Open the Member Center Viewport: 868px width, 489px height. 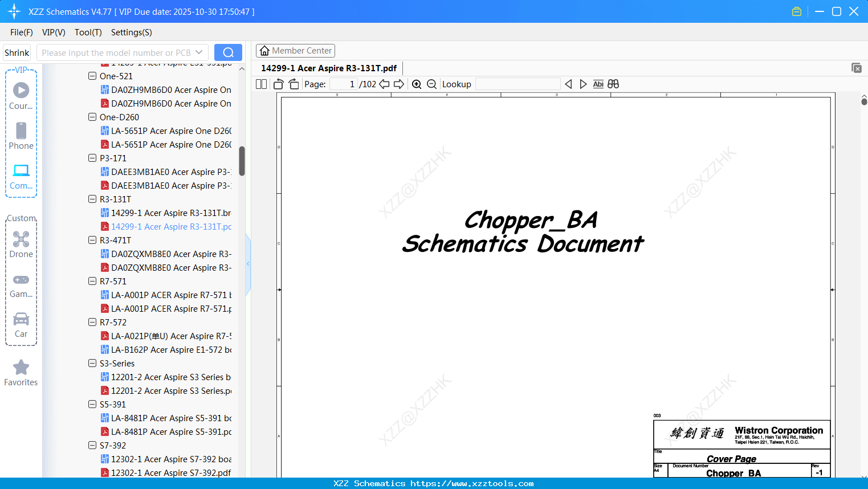coord(295,51)
